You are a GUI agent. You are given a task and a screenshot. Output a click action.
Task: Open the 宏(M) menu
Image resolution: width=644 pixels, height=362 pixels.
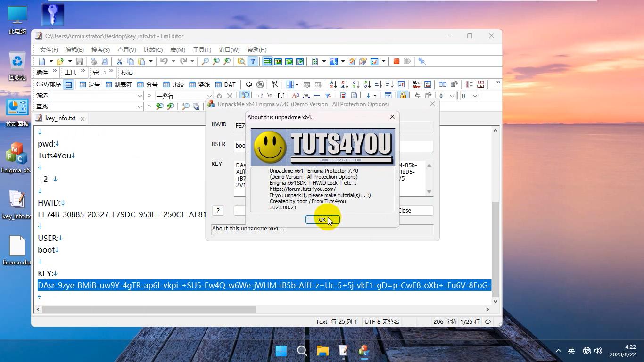pos(178,49)
